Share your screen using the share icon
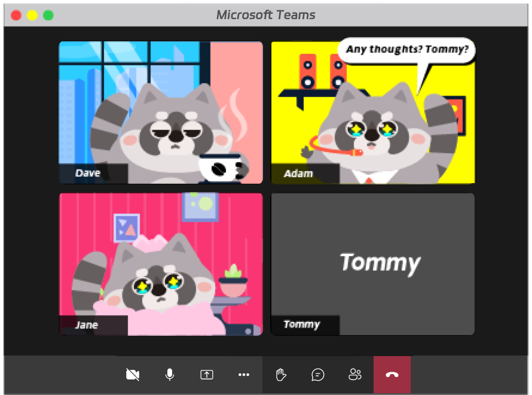The height and width of the screenshot is (395, 532). (206, 375)
